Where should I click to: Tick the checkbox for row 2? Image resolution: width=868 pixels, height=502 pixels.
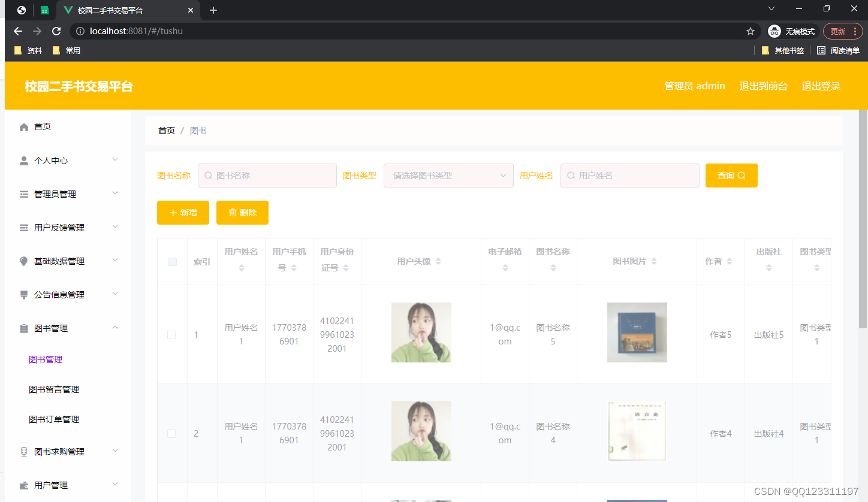click(171, 434)
